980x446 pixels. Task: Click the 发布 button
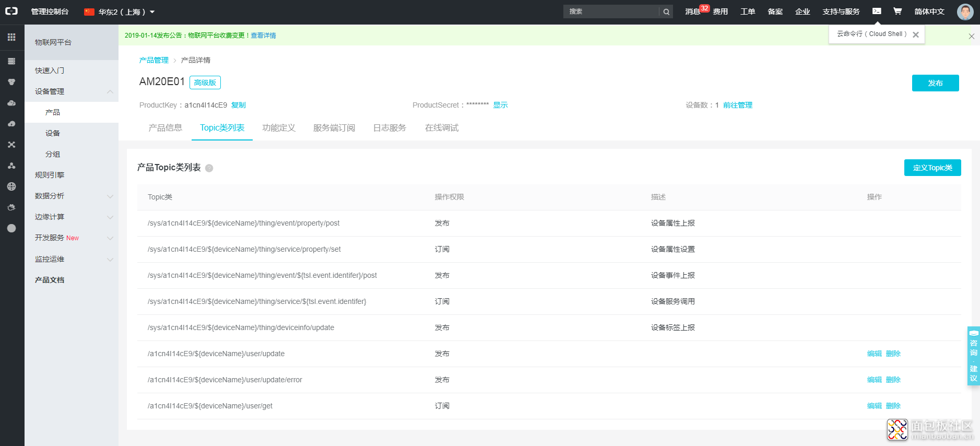[935, 83]
